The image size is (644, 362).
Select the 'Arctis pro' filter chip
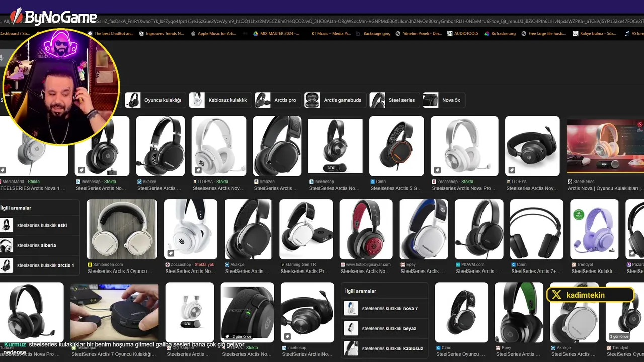[278, 100]
